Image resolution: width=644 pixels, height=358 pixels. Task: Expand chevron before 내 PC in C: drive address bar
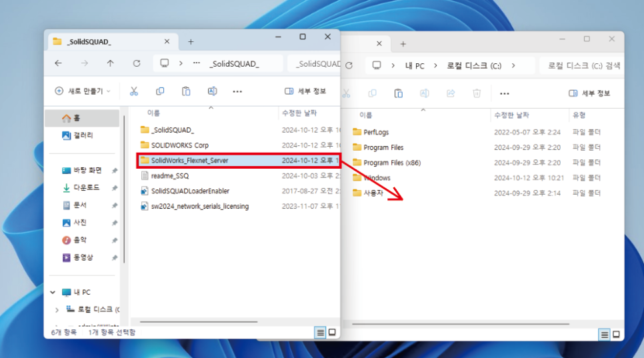point(393,66)
